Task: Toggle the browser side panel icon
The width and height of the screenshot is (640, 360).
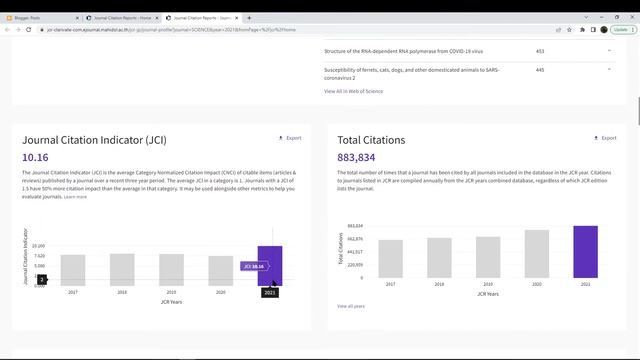Action: point(593,30)
